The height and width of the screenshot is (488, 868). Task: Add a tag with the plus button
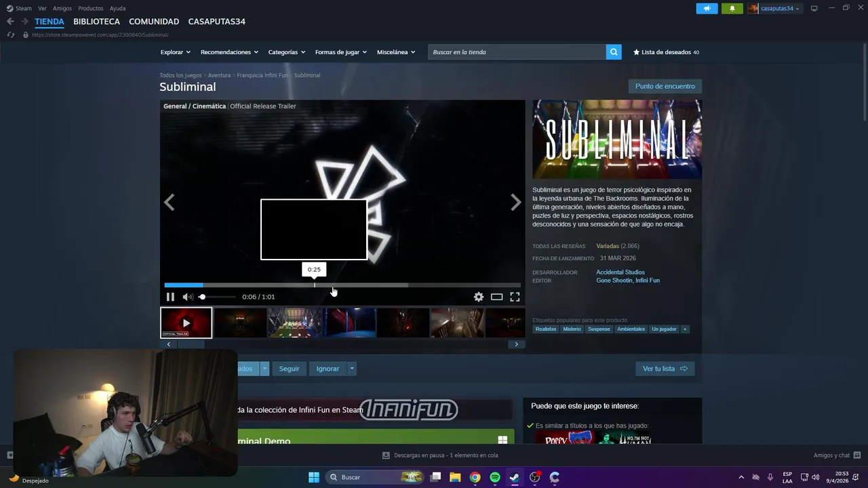[685, 329]
